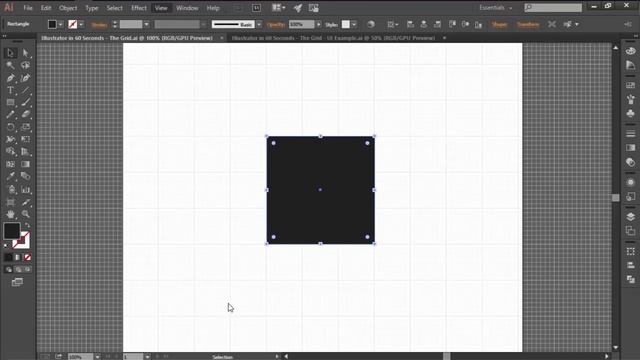Click the Stroke link in control bar
The height and width of the screenshot is (360, 640).
pos(99,24)
